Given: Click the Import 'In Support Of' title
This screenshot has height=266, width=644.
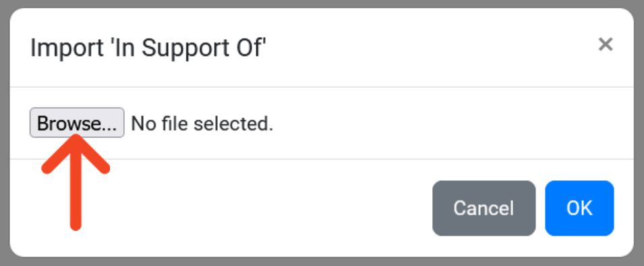Looking at the screenshot, I should (148, 48).
